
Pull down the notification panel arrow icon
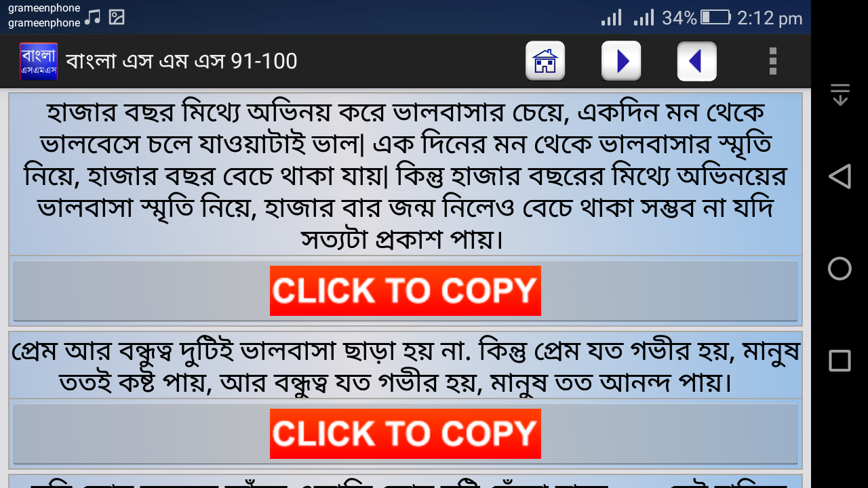(x=840, y=95)
